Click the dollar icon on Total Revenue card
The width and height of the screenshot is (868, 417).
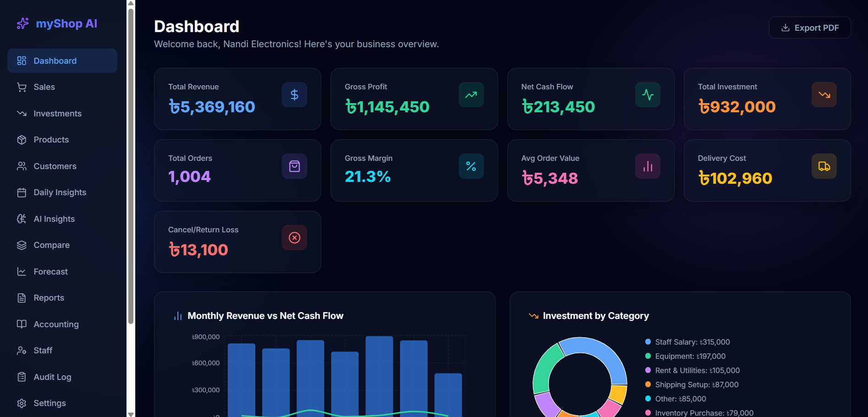294,95
